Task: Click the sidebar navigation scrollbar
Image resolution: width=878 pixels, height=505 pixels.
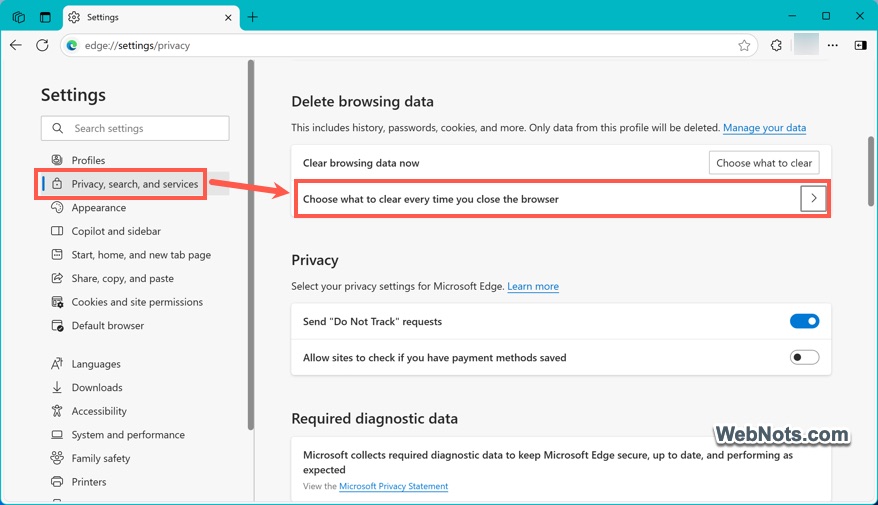Action: tap(251, 245)
